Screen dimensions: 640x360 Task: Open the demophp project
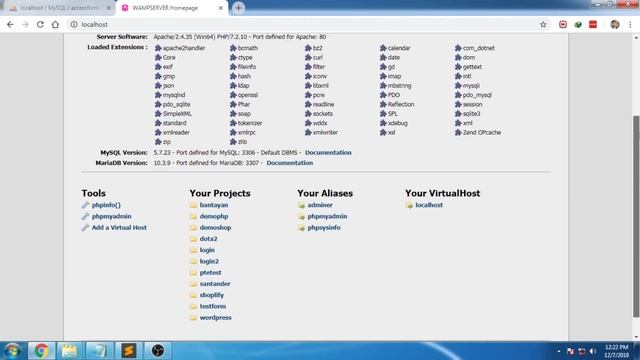(x=214, y=216)
